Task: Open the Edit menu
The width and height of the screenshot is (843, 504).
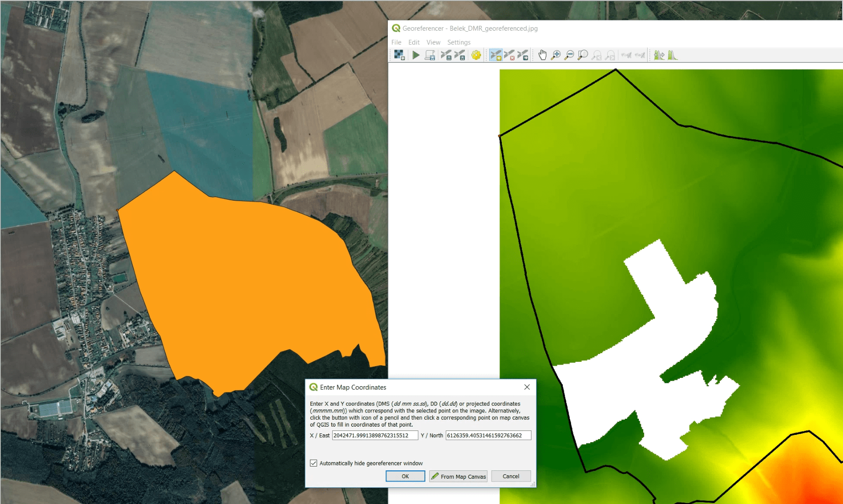Action: (x=414, y=42)
